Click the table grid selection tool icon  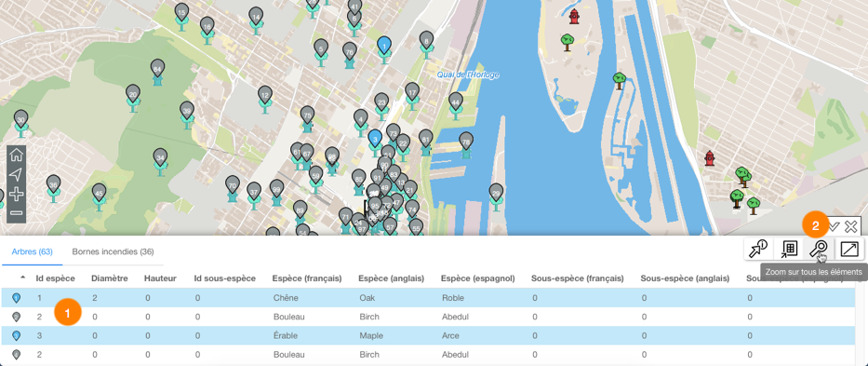click(789, 249)
